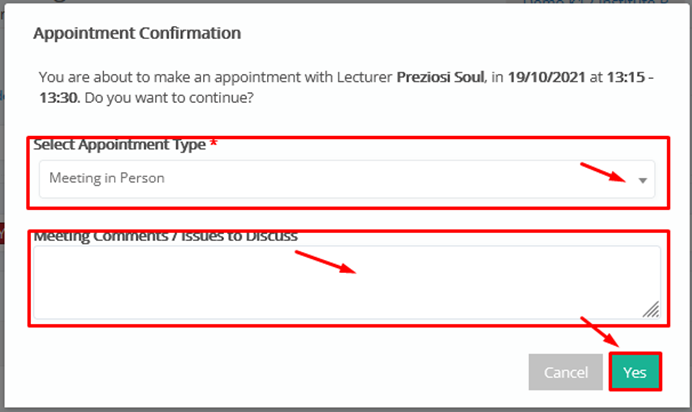
Task: Click the 13:15 start time text
Action: 626,77
